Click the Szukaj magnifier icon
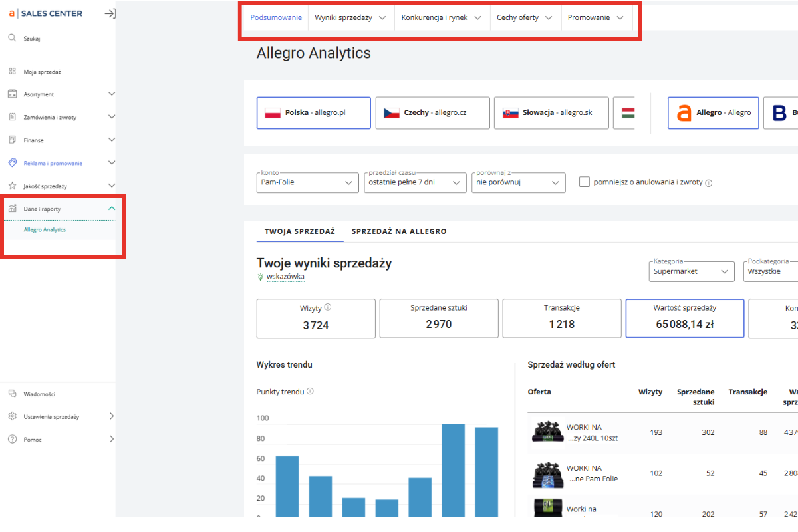The image size is (798, 532). [x=12, y=39]
